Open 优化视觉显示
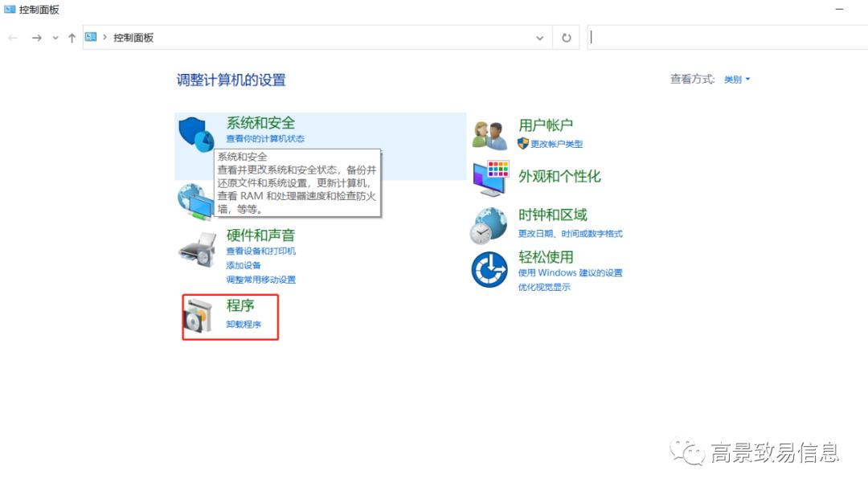Image resolution: width=868 pixels, height=491 pixels. coord(546,284)
